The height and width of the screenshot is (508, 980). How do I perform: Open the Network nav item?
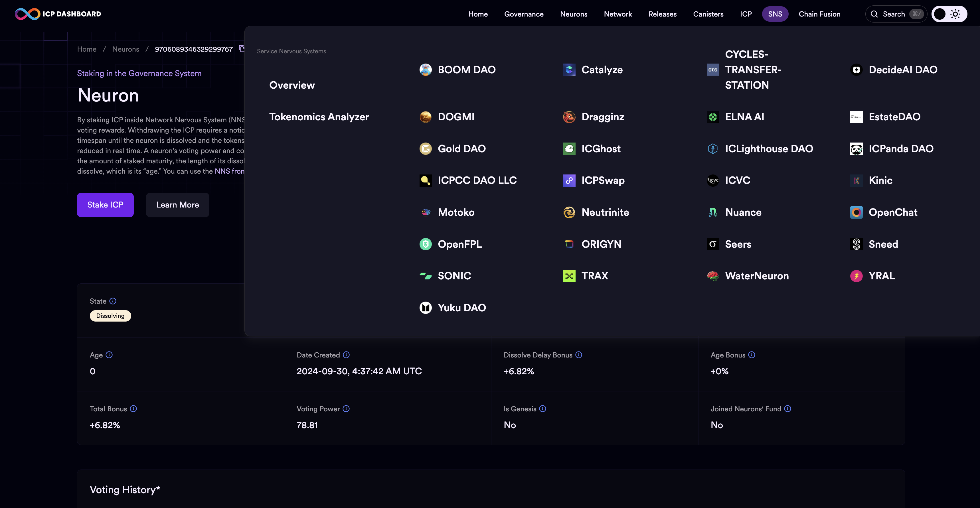pos(618,14)
